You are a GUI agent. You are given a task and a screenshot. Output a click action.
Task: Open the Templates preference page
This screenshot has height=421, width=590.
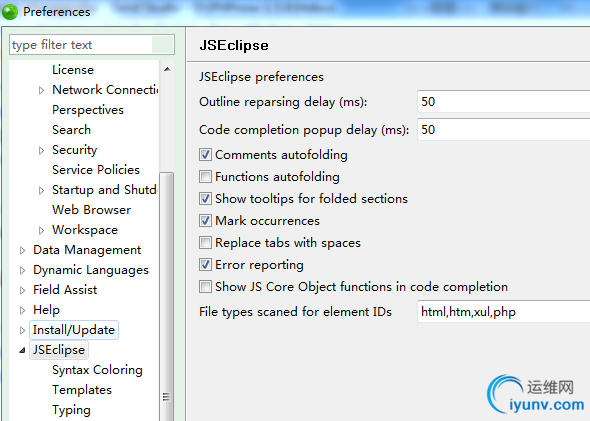(x=82, y=390)
